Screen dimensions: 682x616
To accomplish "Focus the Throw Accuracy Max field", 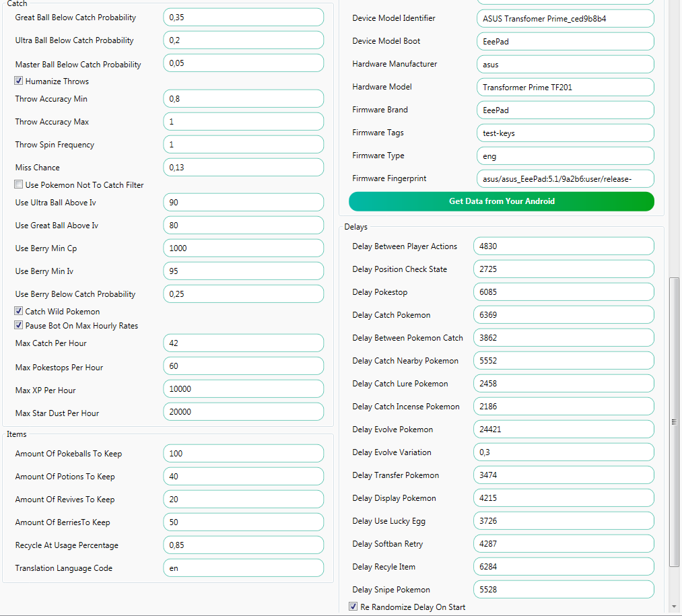I will (x=244, y=121).
